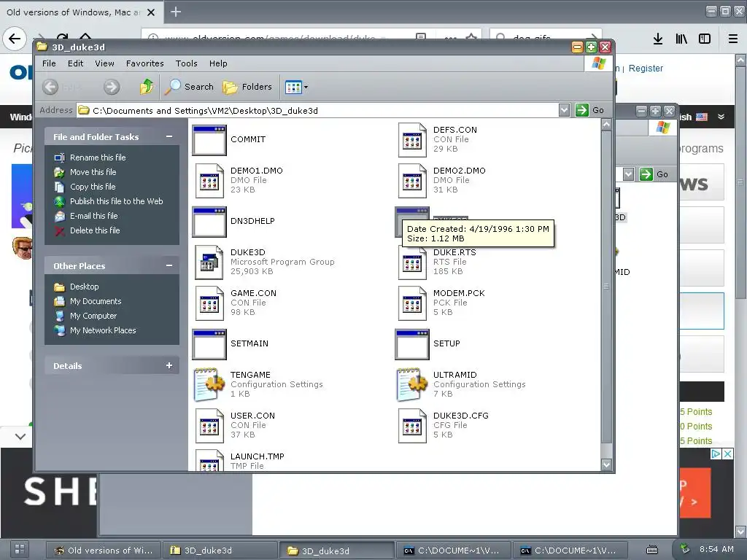Switch to first C:\DOCUME~1 command prompt taskbar button
747x560 pixels.
point(453,551)
